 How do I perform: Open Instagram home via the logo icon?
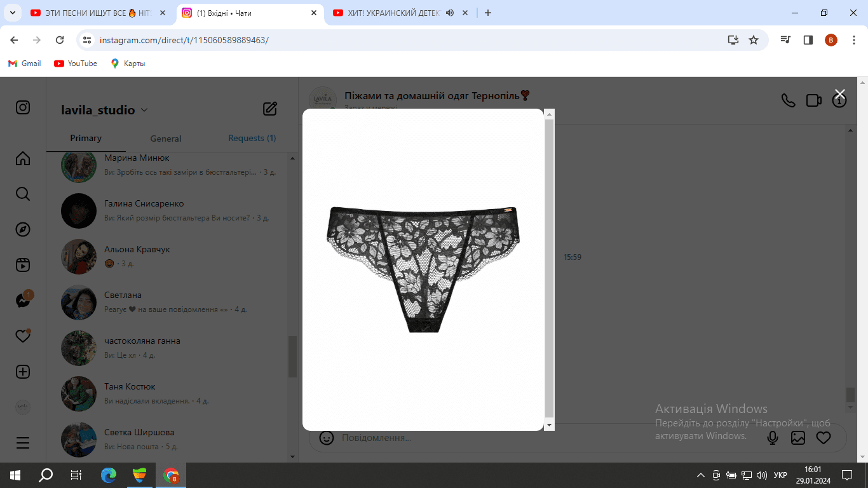click(23, 107)
